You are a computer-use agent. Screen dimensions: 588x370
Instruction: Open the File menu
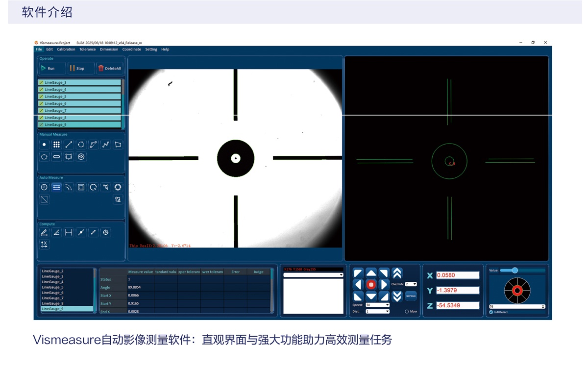click(x=39, y=49)
